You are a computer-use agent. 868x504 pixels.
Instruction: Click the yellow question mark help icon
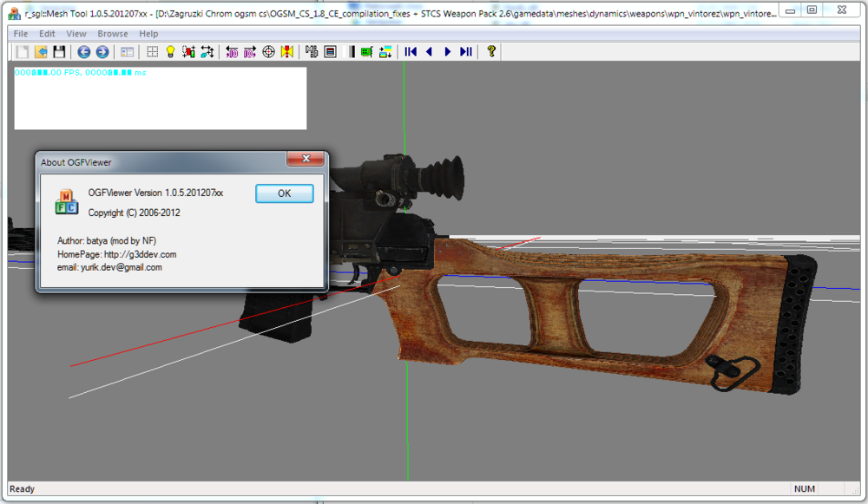tap(491, 52)
